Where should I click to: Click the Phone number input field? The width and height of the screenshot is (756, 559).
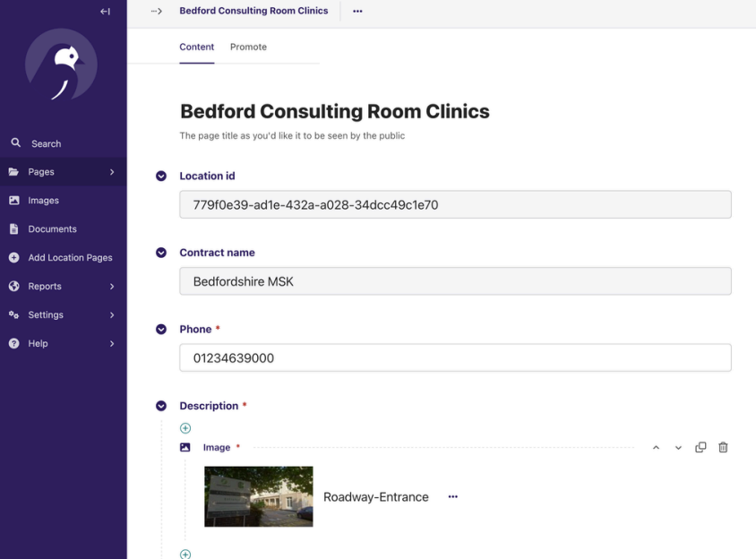[455, 358]
